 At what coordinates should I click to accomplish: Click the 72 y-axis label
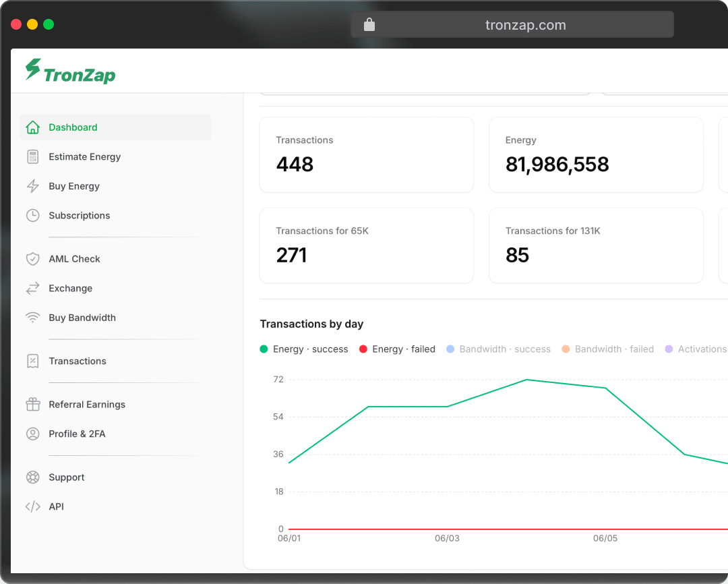click(x=278, y=379)
